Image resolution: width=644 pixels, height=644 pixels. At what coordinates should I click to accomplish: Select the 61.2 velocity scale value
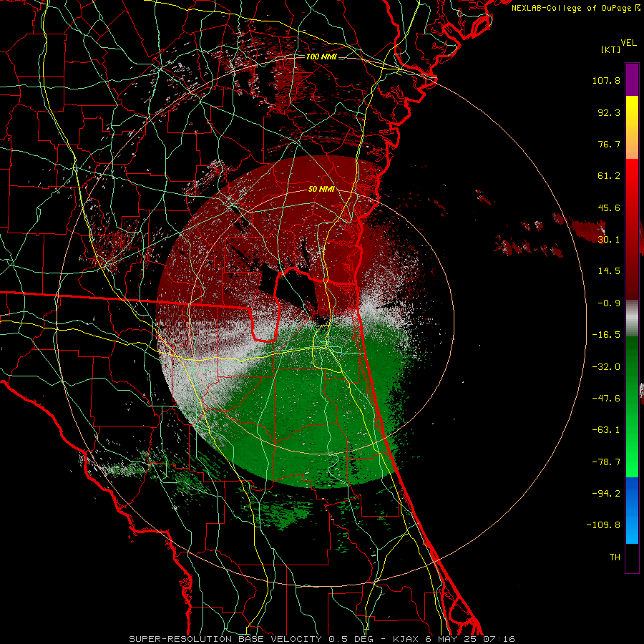click(x=609, y=176)
